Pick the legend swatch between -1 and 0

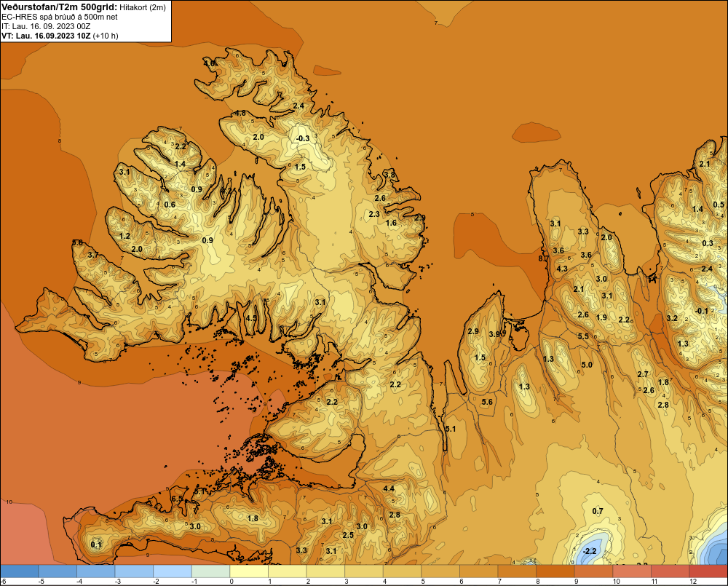211,571
